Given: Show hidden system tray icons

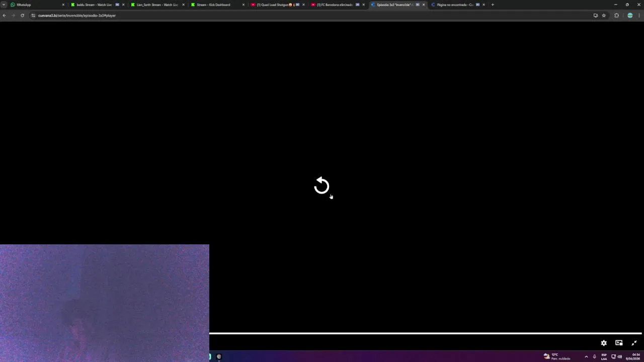Looking at the screenshot, I should (x=586, y=356).
